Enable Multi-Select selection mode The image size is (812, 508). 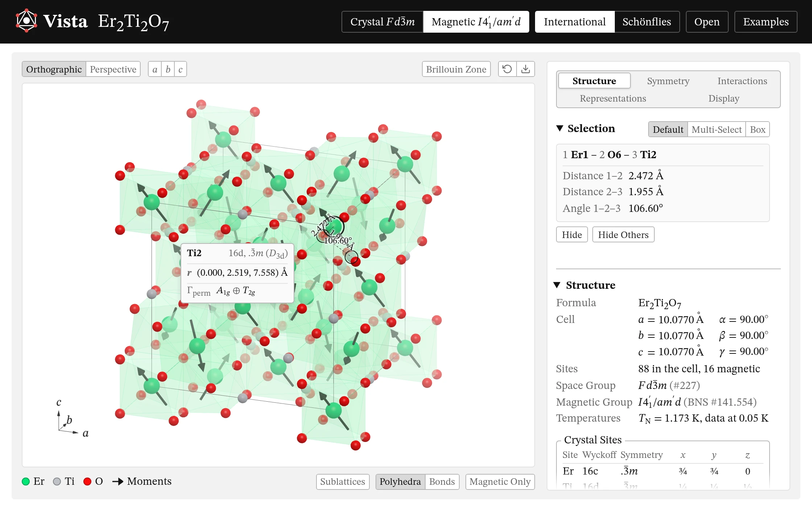(x=716, y=130)
